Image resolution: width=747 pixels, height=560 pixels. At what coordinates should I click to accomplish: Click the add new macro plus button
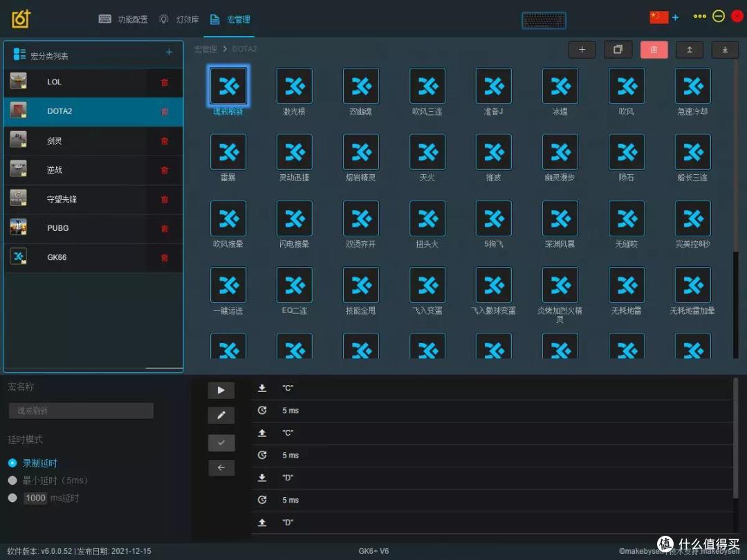pyautogui.click(x=582, y=50)
